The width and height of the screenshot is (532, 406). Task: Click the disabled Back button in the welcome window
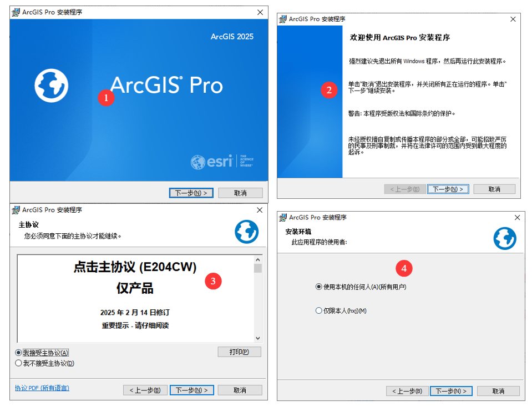click(x=405, y=189)
